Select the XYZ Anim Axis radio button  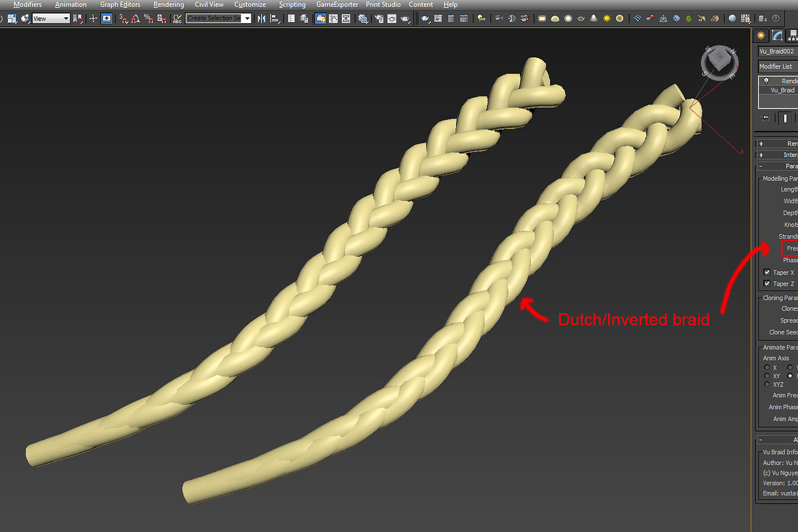pyautogui.click(x=767, y=384)
